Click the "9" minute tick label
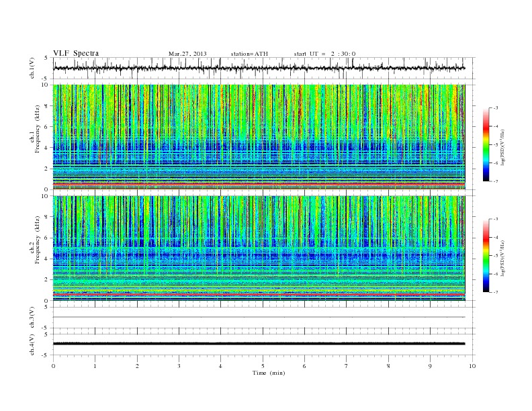Viewport: 532px width, 411px height. click(430, 366)
